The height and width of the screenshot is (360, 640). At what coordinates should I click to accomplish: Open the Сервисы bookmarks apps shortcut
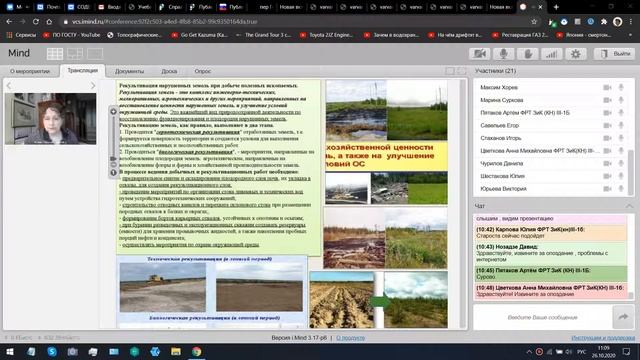click(21, 35)
